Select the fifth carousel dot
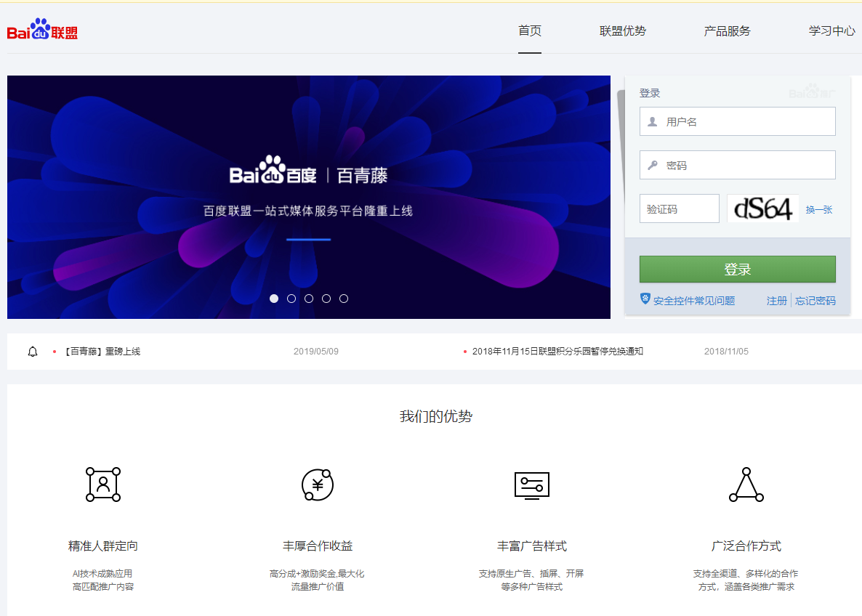This screenshot has width=862, height=616. click(x=344, y=299)
